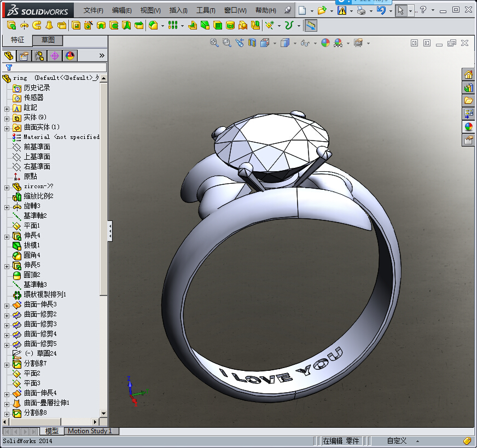Open the DimXpertManager tab icon
Viewport: 477px width, 448px height.
click(55, 56)
